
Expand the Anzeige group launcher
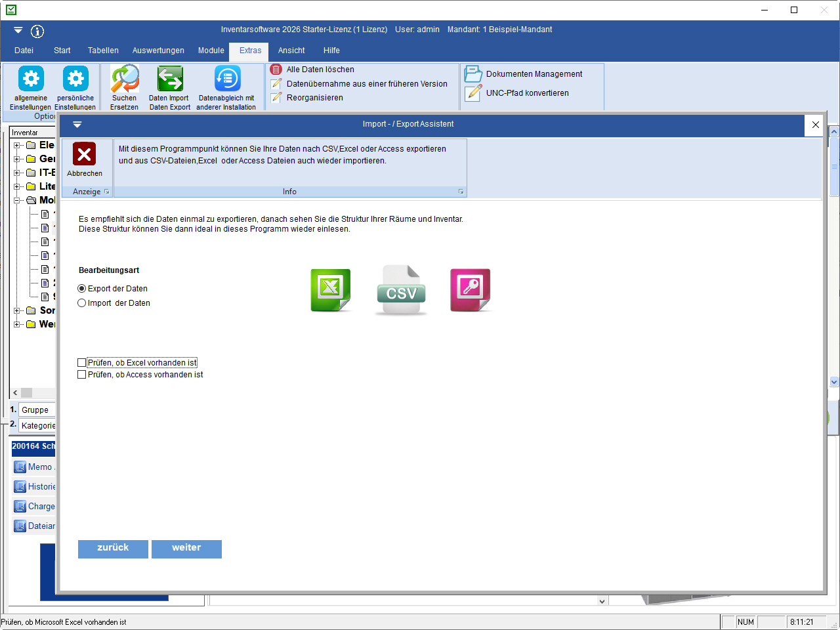[x=107, y=192]
